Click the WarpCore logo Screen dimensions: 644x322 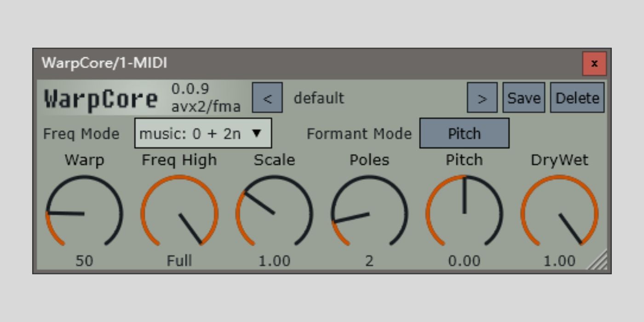101,98
